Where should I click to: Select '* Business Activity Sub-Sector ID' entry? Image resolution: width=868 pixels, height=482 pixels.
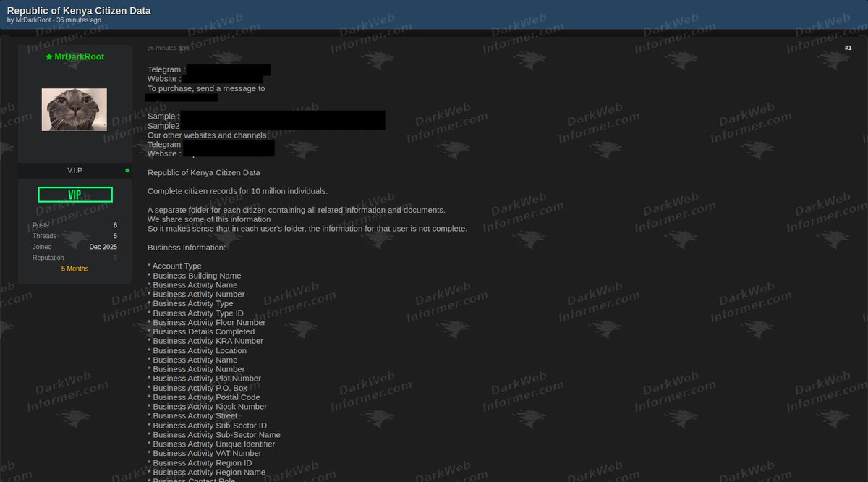pos(207,426)
